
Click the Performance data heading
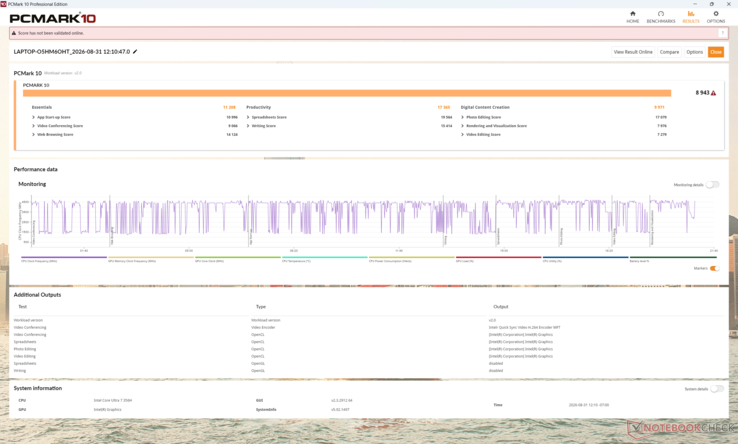point(36,169)
